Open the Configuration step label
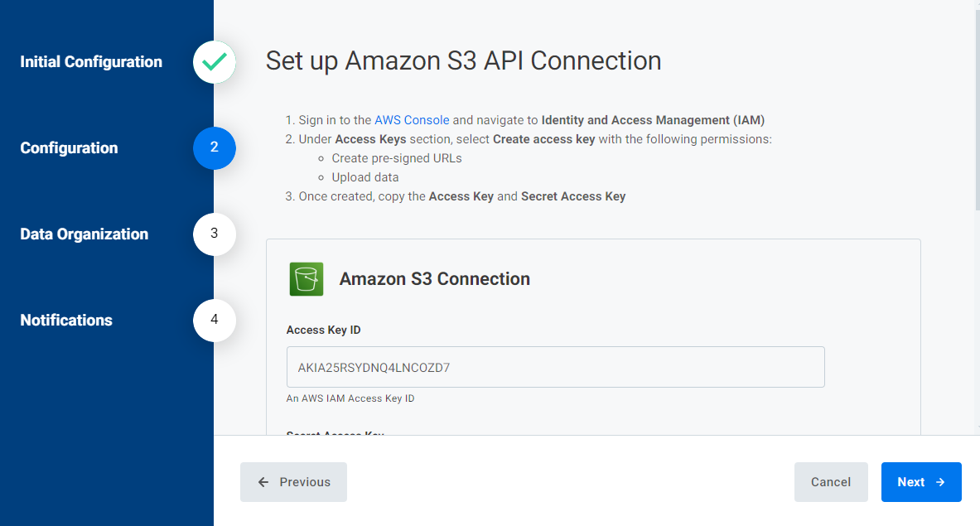 [69, 148]
